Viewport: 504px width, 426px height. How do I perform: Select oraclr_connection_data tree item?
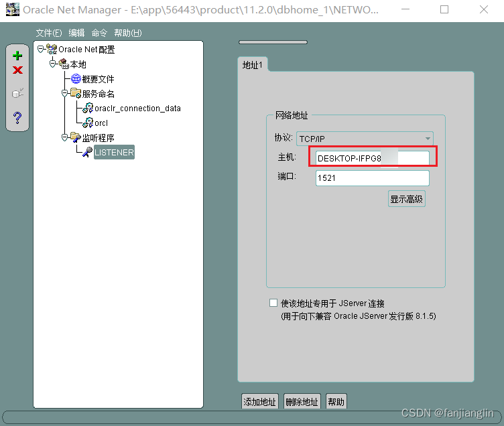tap(137, 109)
